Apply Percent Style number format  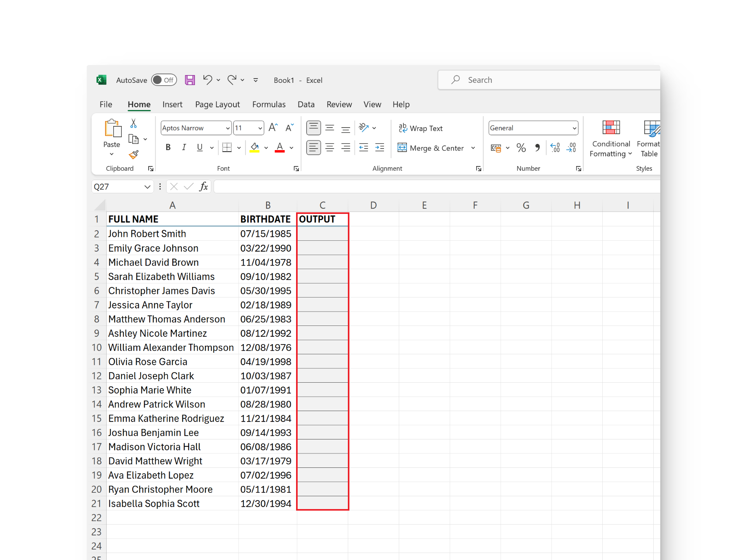click(x=521, y=147)
